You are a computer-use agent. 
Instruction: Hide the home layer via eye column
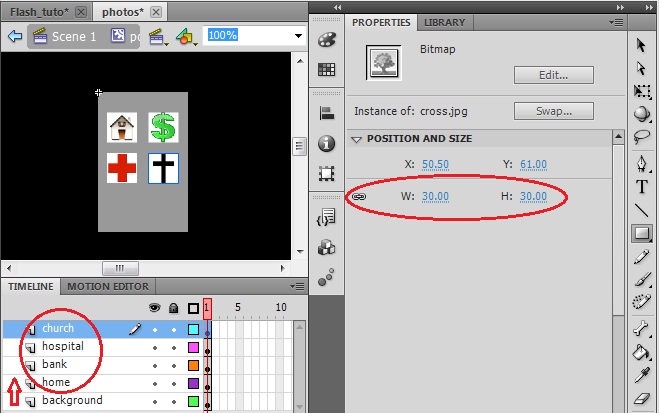click(x=155, y=384)
